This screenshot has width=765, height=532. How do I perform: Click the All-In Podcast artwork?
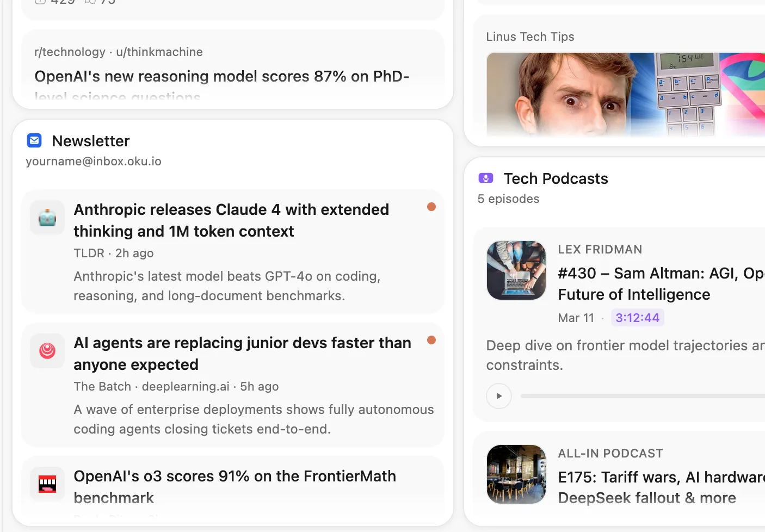[x=516, y=474]
